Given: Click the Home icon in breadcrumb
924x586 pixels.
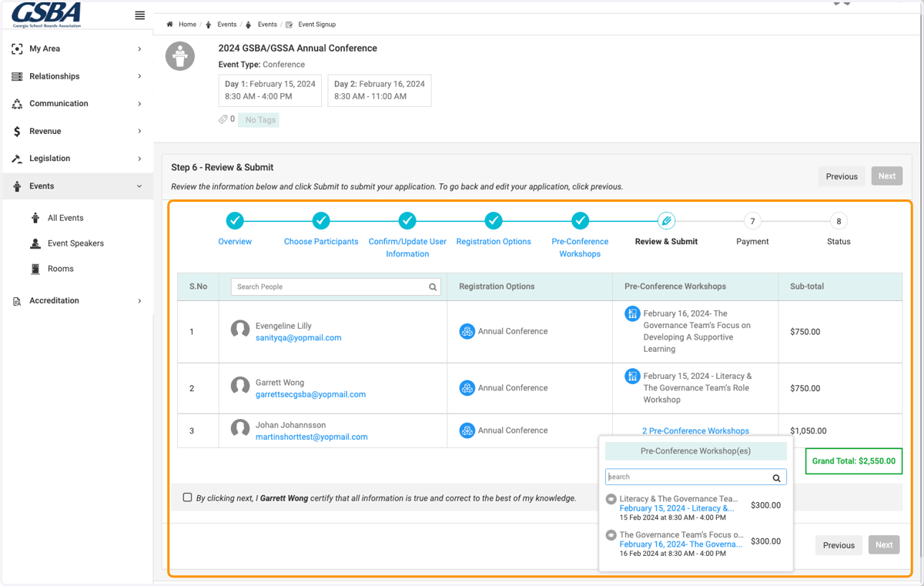Looking at the screenshot, I should (170, 25).
